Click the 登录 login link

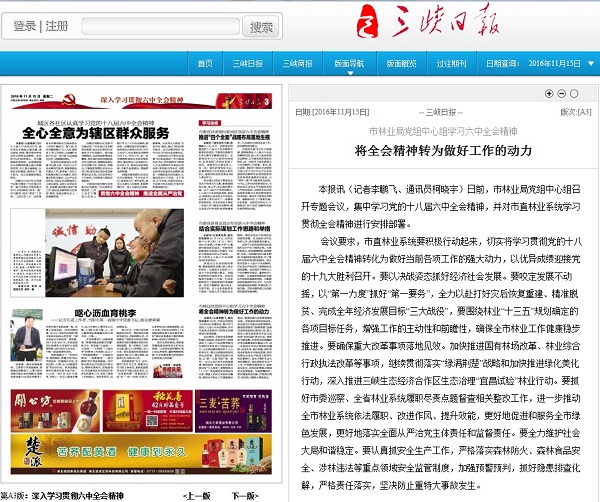pyautogui.click(x=25, y=26)
